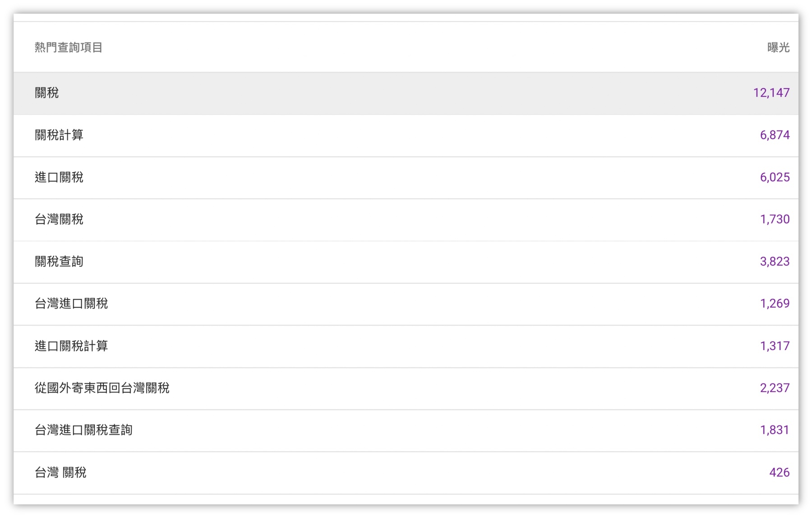Select the 1,269 impressions value
This screenshot has height=518, width=812.
click(x=775, y=304)
